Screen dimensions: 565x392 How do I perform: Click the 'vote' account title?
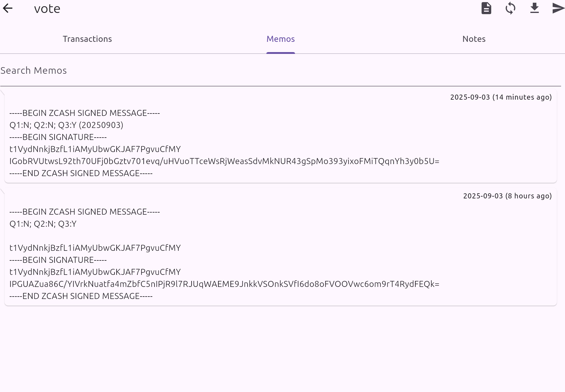point(47,9)
